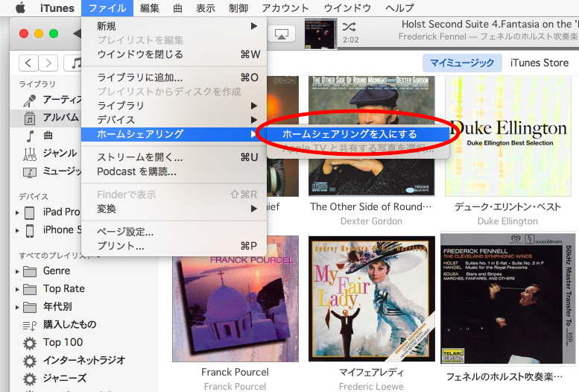Choose プリント... menu entry
This screenshot has height=392, width=579.
(174, 246)
